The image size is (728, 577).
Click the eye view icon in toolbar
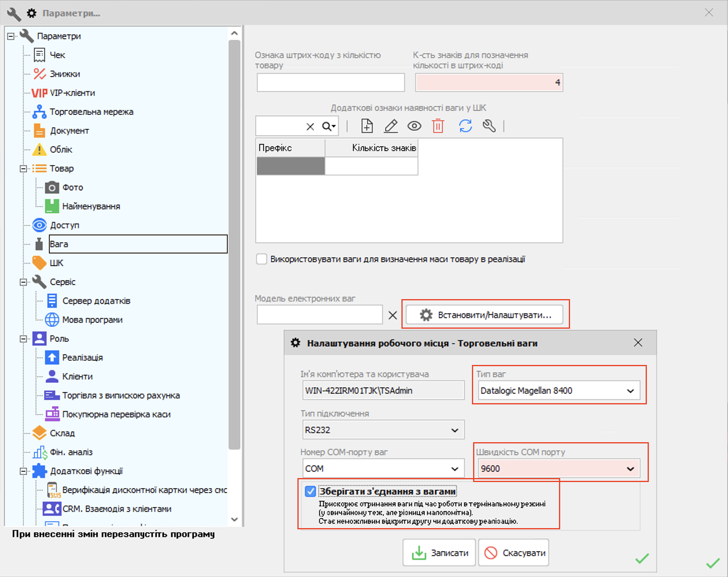[x=414, y=126]
